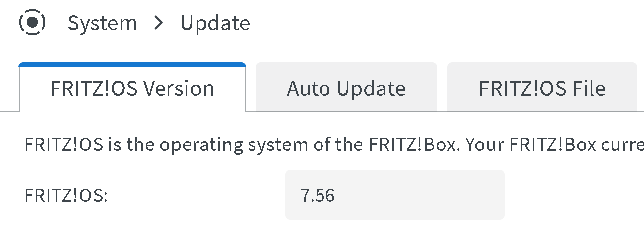
Task: Click the System circle icon in breadcrumb
Action: (32, 23)
